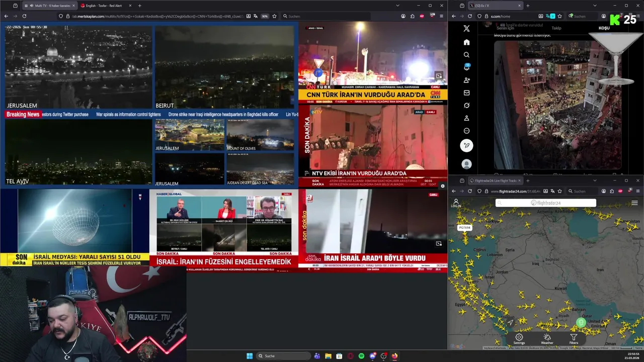Open Spotify from the taskbar
644x362 pixels.
pyautogui.click(x=361, y=356)
